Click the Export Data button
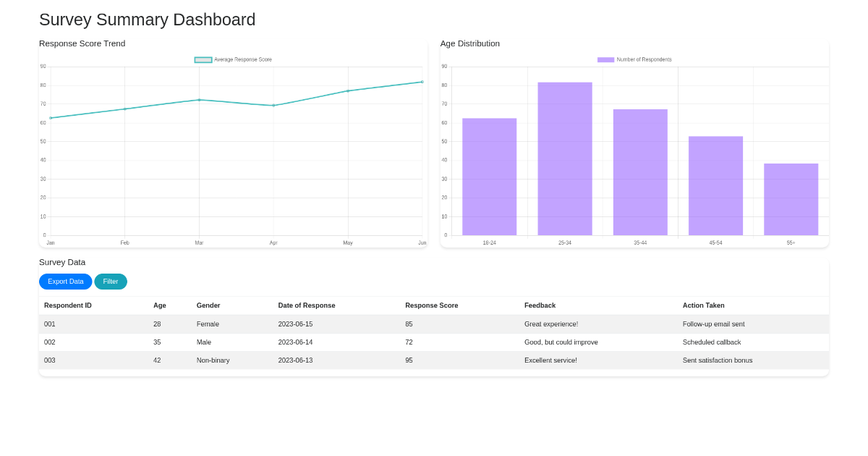 pyautogui.click(x=65, y=282)
